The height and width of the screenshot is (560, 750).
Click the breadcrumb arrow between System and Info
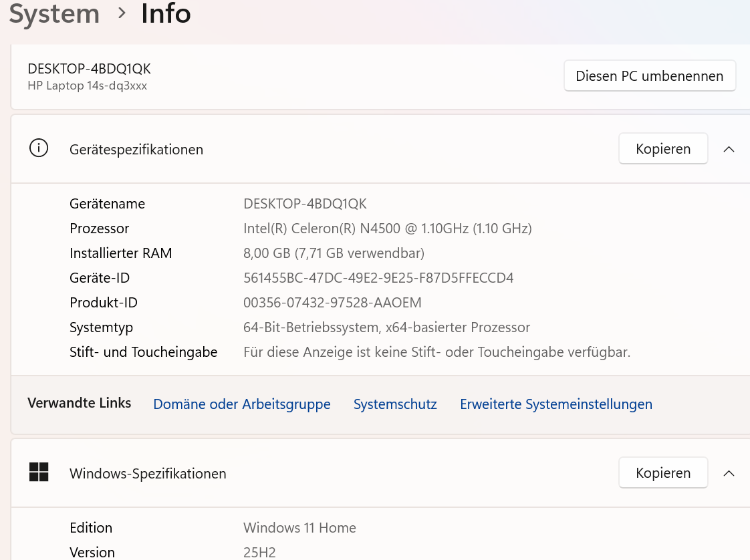pyautogui.click(x=122, y=13)
